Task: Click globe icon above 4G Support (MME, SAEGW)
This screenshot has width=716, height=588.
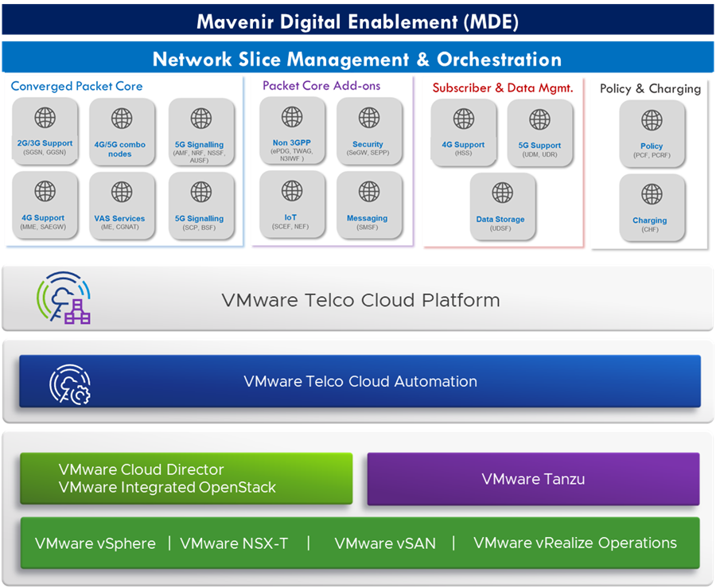Action: pos(45,191)
